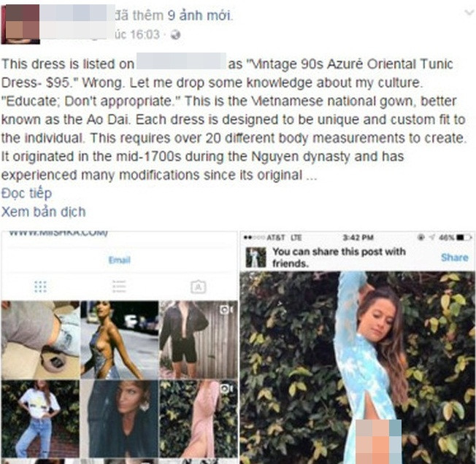Image resolution: width=476 pixels, height=464 pixels.
Task: Tap the Share button in banner
Action: 454,258
